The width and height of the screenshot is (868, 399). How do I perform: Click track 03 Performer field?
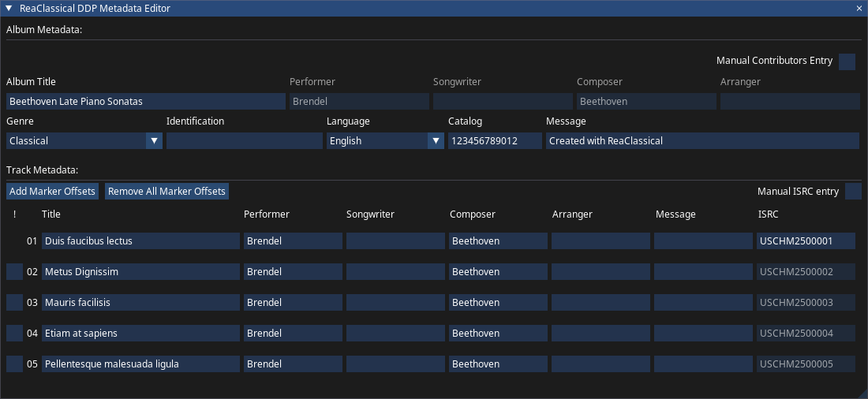293,303
